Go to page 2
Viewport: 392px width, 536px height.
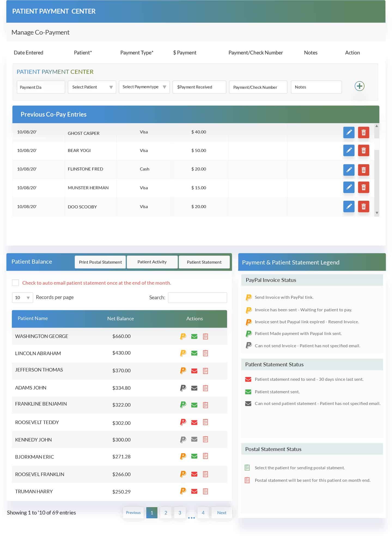pos(166,513)
